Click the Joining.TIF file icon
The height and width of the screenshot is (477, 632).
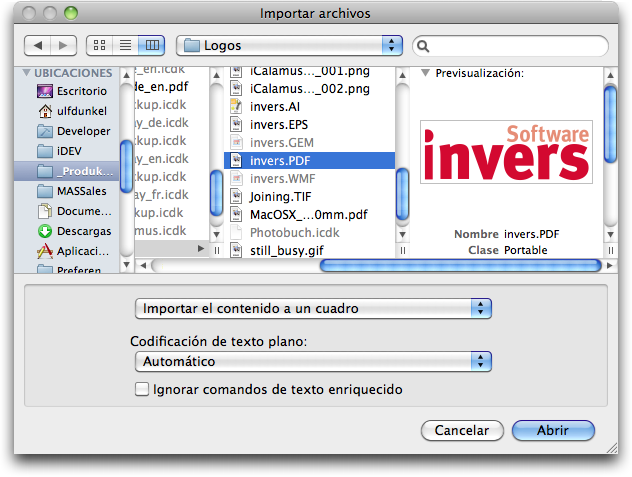(236, 196)
